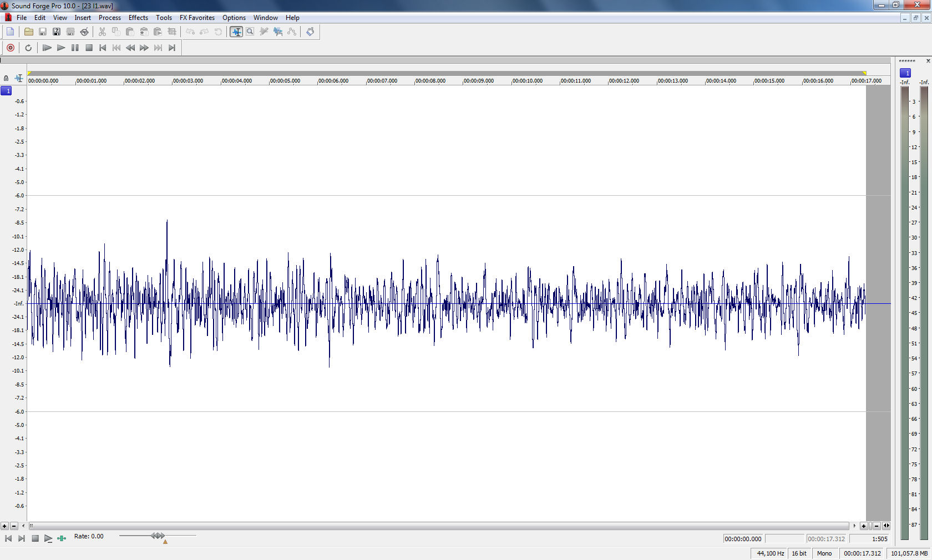Open the Effects menu
Screen dimensions: 932x560
click(x=138, y=18)
